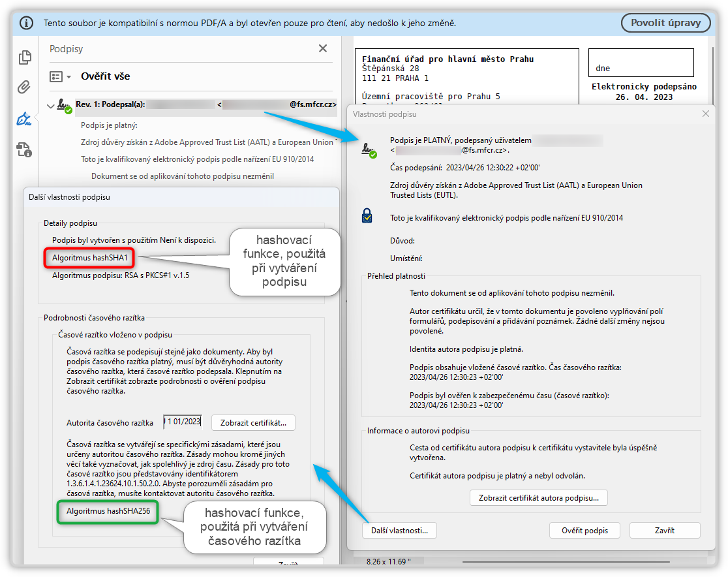This screenshot has width=728, height=577.
Task: Click Zobrazit certifikát... for timestamp authority
Action: click(254, 423)
